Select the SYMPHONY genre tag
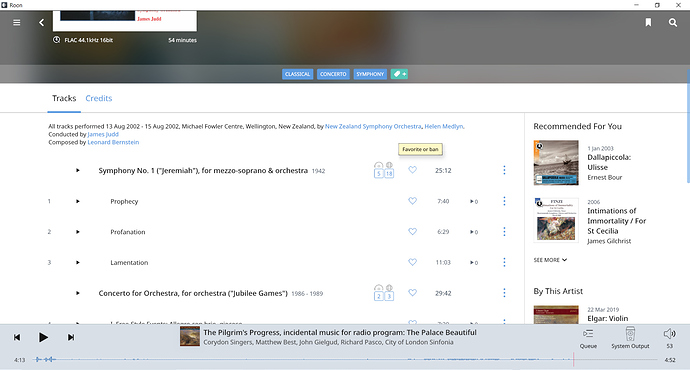Screen dimensions: 690x370 (x=370, y=74)
